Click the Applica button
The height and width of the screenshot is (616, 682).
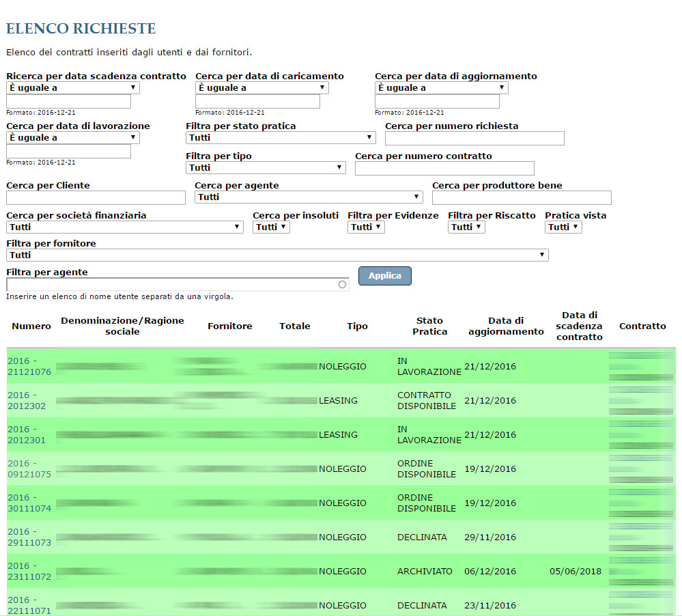point(384,276)
